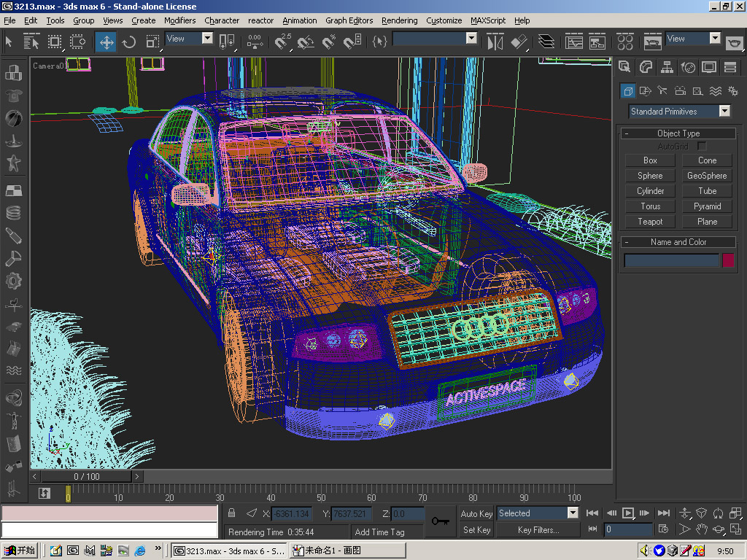Open the Rendering menu
This screenshot has height=560, width=747.
tap(399, 20)
